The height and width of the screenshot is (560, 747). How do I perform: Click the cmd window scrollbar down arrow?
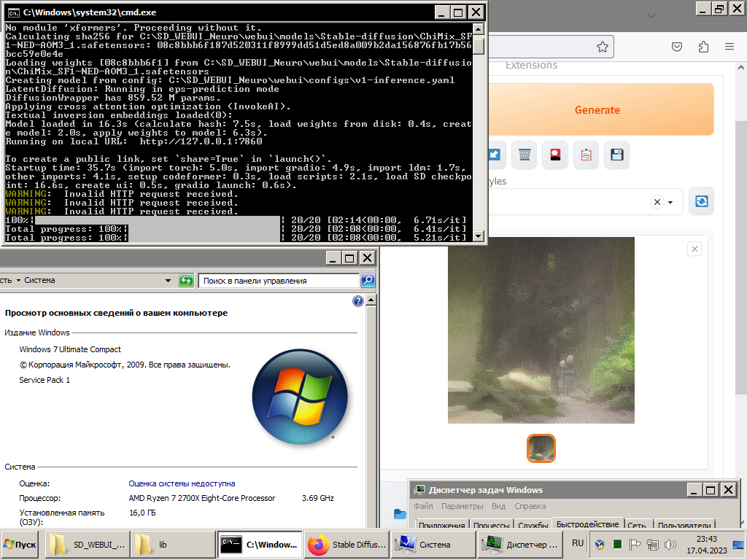(x=479, y=236)
